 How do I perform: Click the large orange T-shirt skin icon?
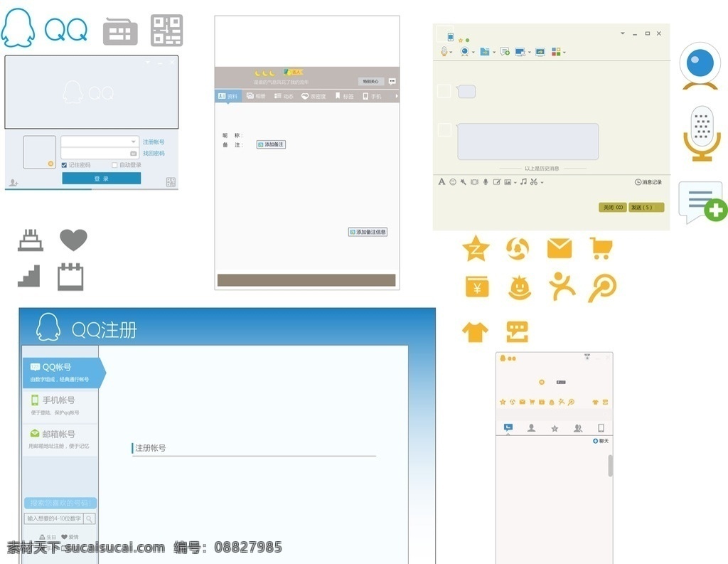tap(475, 332)
